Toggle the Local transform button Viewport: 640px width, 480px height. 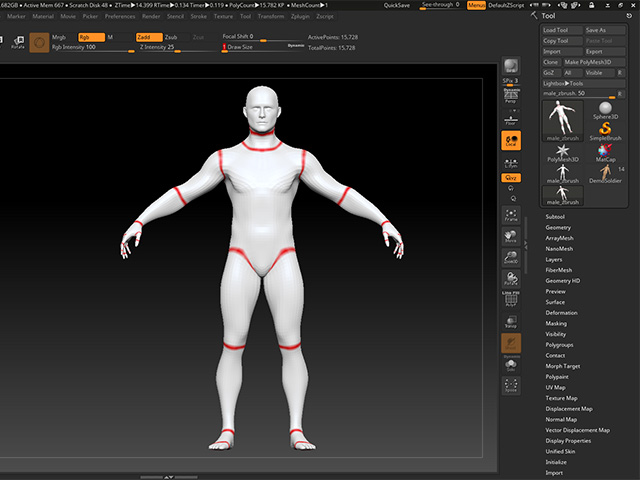tap(511, 140)
